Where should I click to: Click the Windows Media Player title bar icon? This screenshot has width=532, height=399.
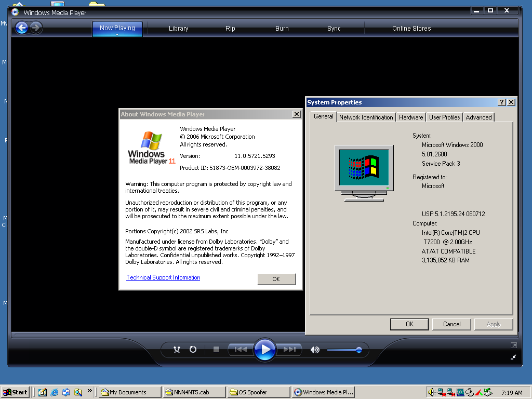coord(15,12)
